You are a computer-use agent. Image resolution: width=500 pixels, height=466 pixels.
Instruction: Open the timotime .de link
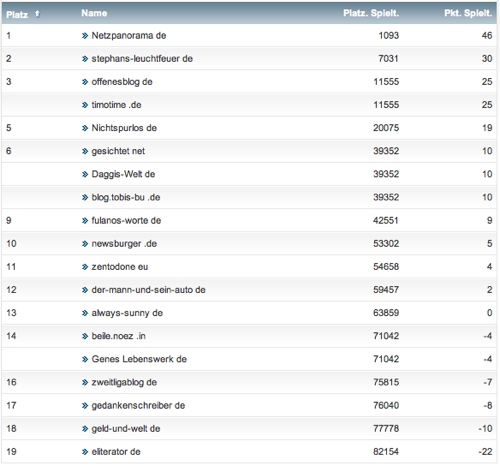pos(116,105)
